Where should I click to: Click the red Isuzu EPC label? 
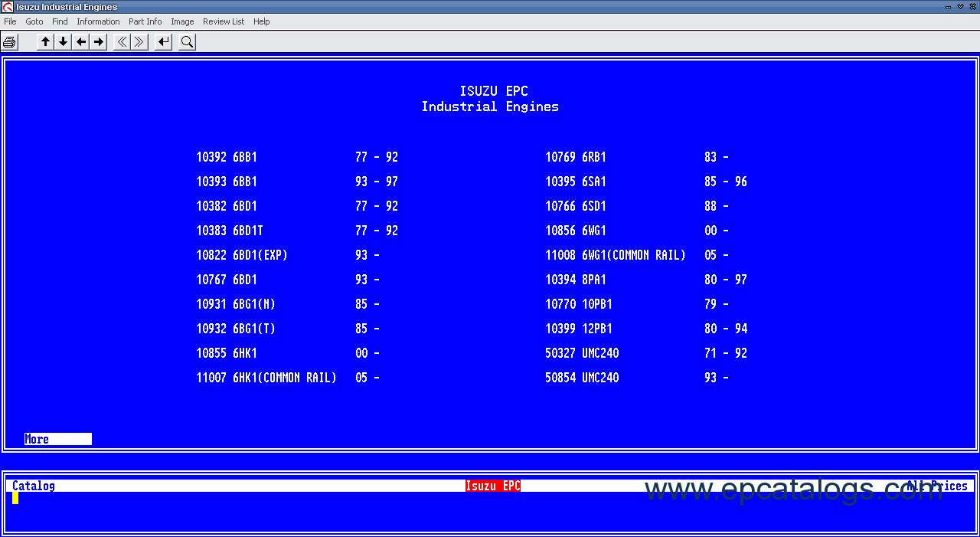pos(493,486)
